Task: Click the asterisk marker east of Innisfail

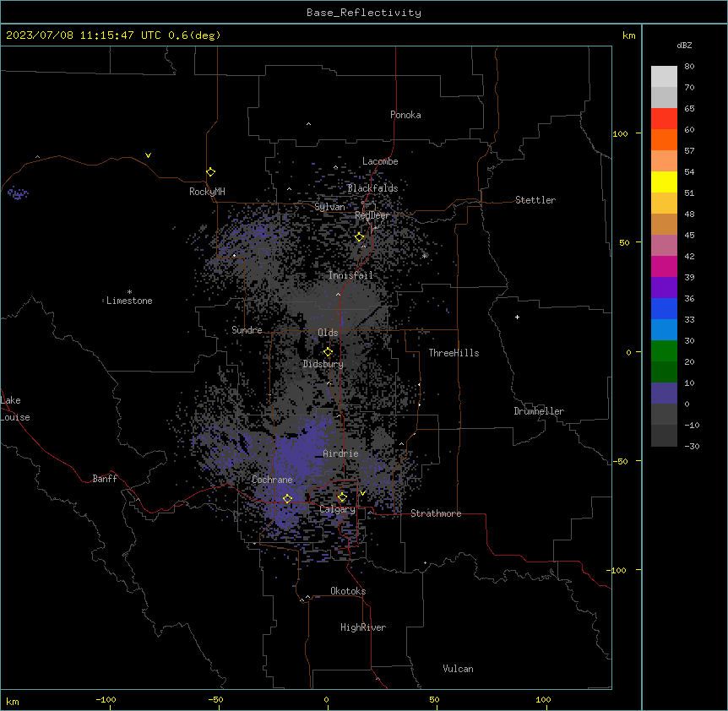Action: pos(424,256)
